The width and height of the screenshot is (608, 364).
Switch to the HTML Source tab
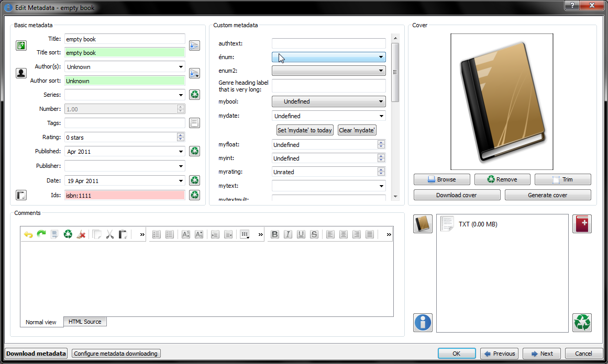(x=85, y=322)
